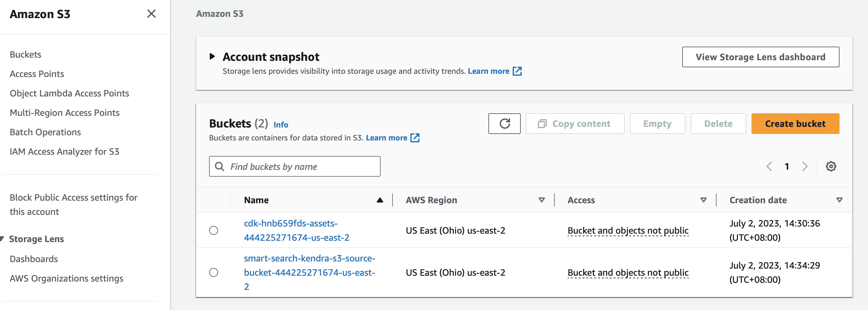The width and height of the screenshot is (868, 310).
Task: Sort by AWS Region column arrow
Action: tap(541, 200)
